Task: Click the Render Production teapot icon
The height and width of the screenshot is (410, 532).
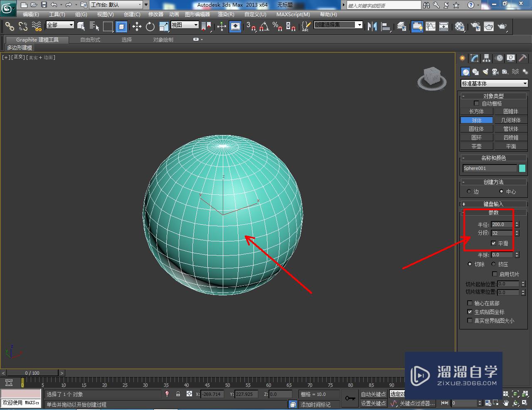Action: click(502, 27)
